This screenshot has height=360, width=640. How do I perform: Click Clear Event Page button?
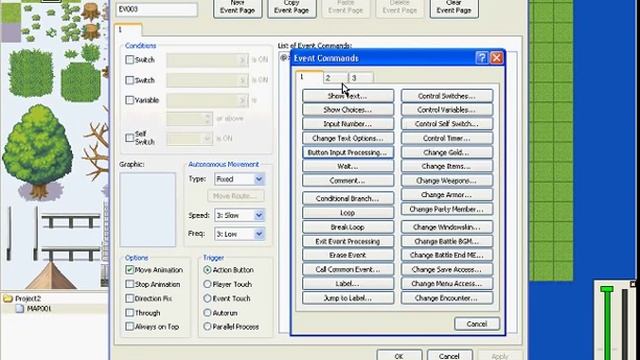tap(454, 8)
